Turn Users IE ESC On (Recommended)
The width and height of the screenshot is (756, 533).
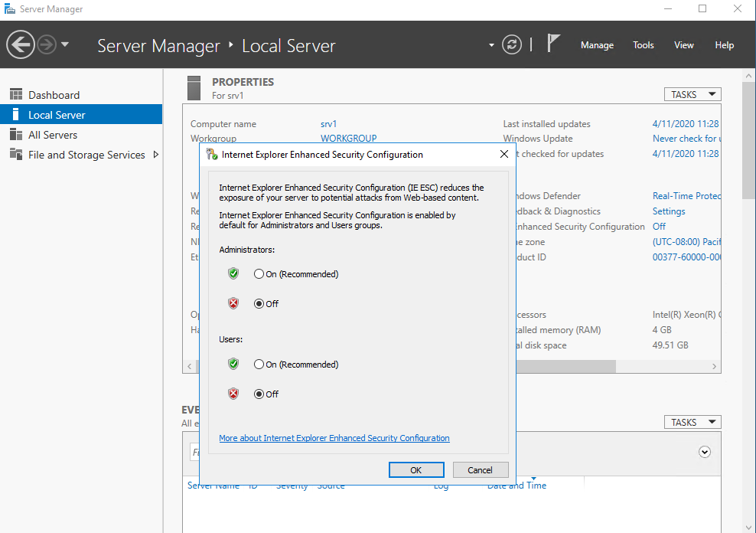tap(296, 365)
